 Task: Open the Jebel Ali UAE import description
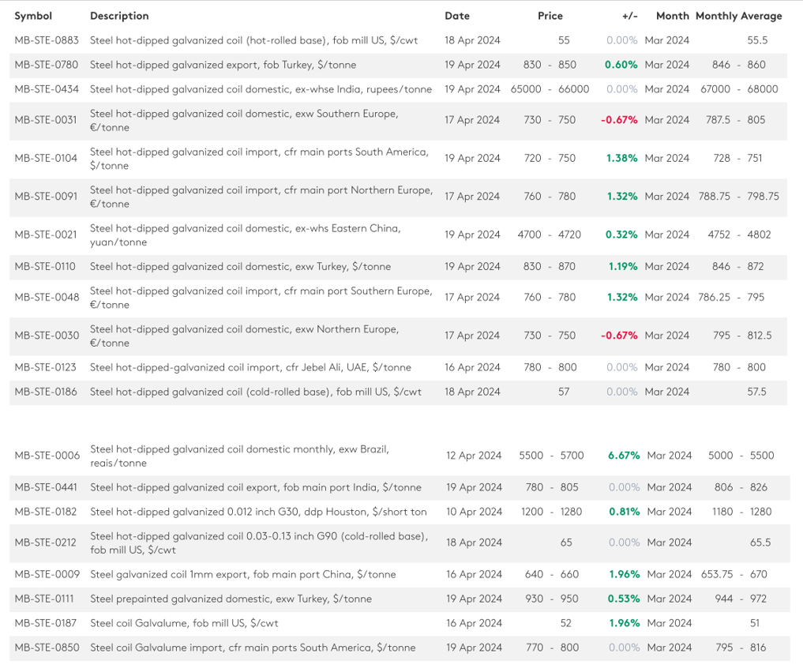(250, 367)
